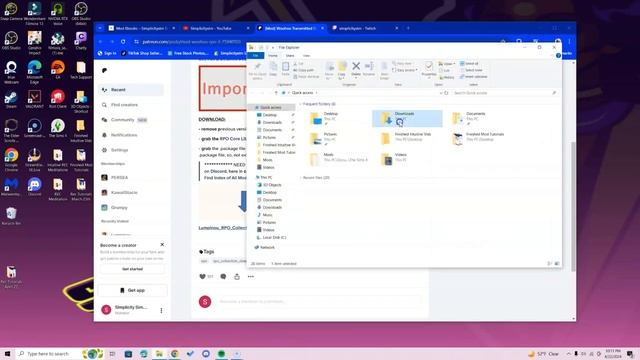Click Get started in Become a creator card
This screenshot has width=640, height=360.
tap(132, 269)
